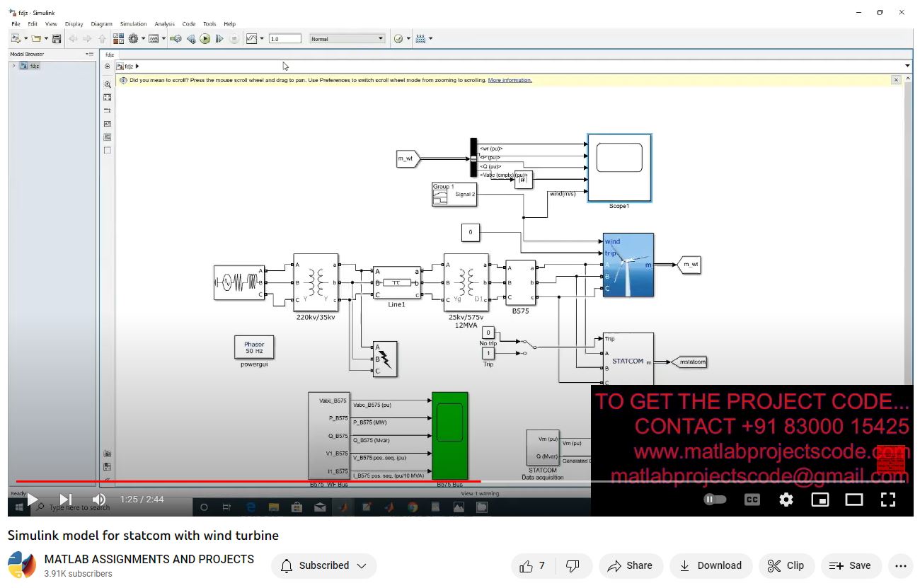Screen dimensions: 920x588
Task: Mute the video with speaker icon
Action: tap(99, 500)
